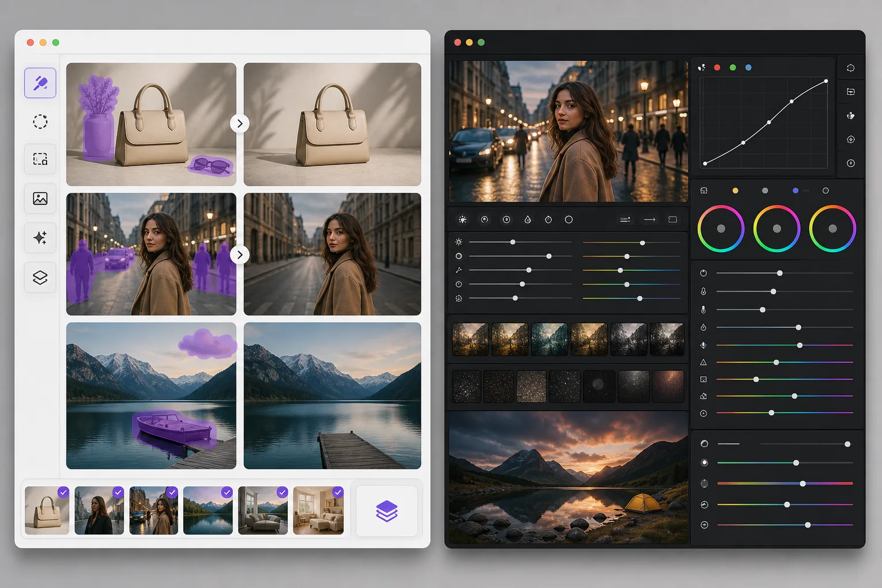
Task: Select the gray sofa living room thumbnail
Action: coord(263,511)
